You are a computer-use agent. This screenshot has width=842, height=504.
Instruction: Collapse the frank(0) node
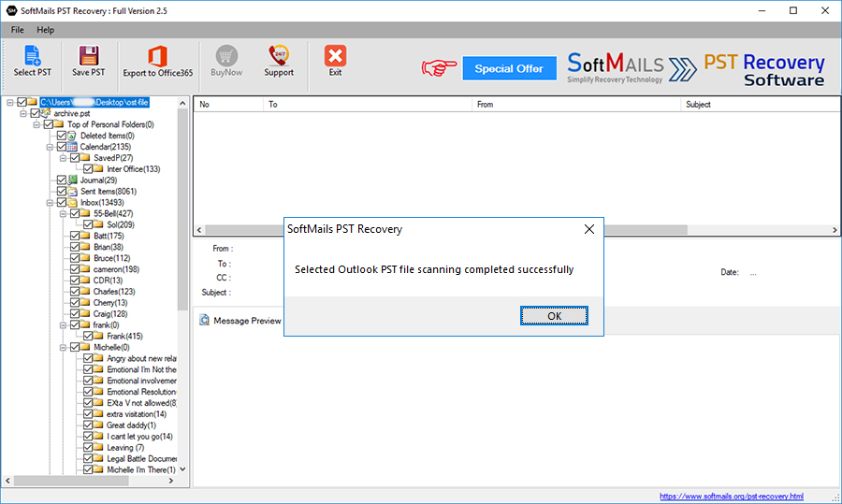63,324
